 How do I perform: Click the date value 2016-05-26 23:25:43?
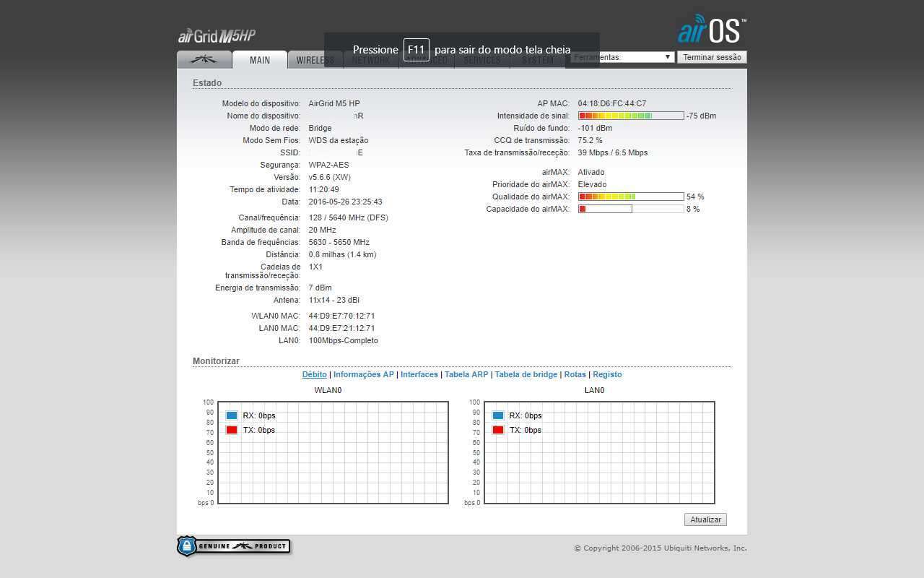346,202
